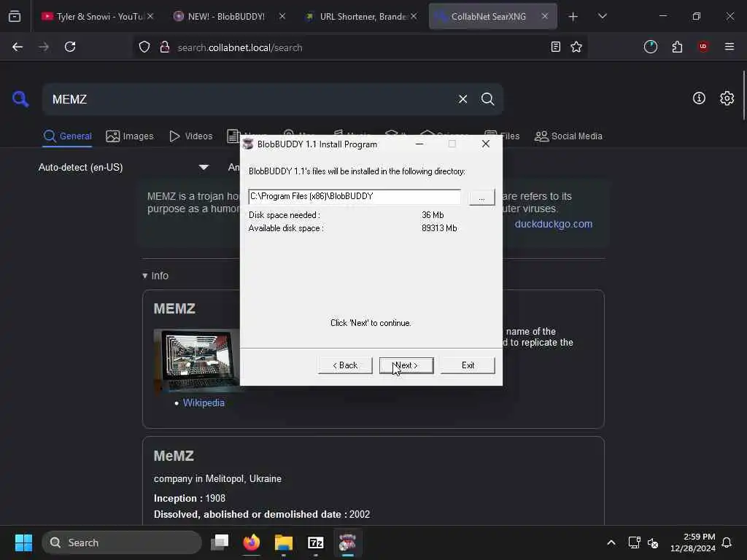The image size is (747, 560).
Task: Show hidden system tray icons
Action: [x=611, y=542]
